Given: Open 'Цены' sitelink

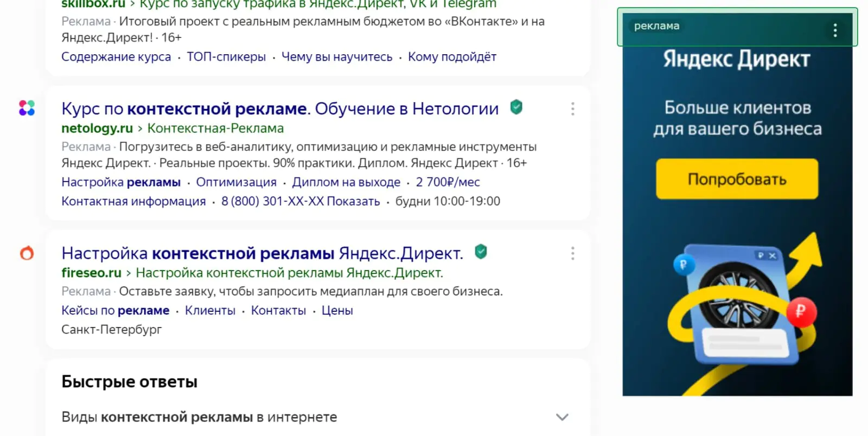Looking at the screenshot, I should click(337, 311).
